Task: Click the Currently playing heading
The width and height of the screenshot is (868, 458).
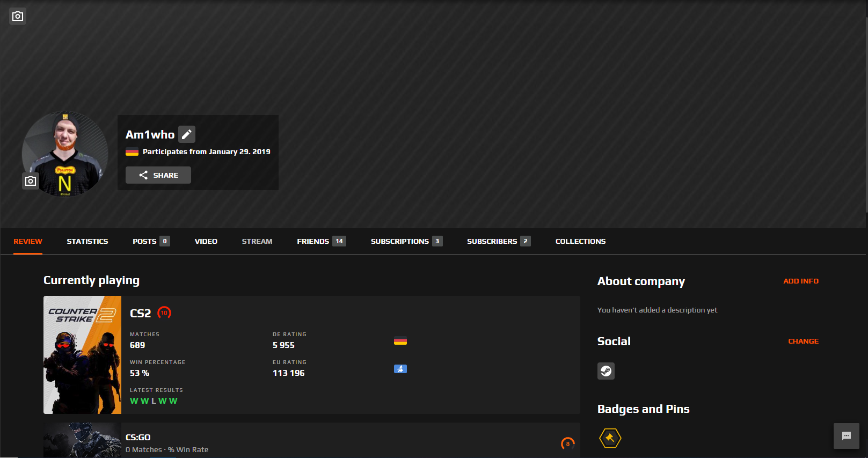Action: click(x=91, y=281)
